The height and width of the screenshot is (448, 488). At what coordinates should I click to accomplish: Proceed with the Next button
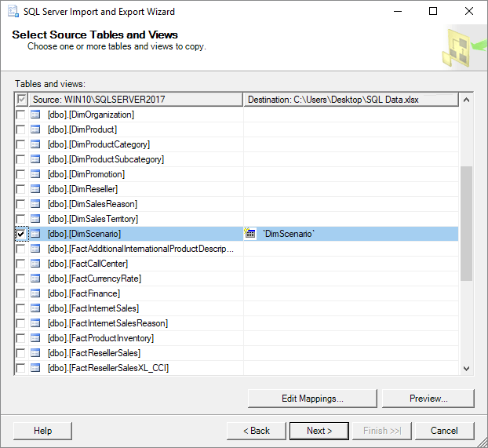point(319,431)
